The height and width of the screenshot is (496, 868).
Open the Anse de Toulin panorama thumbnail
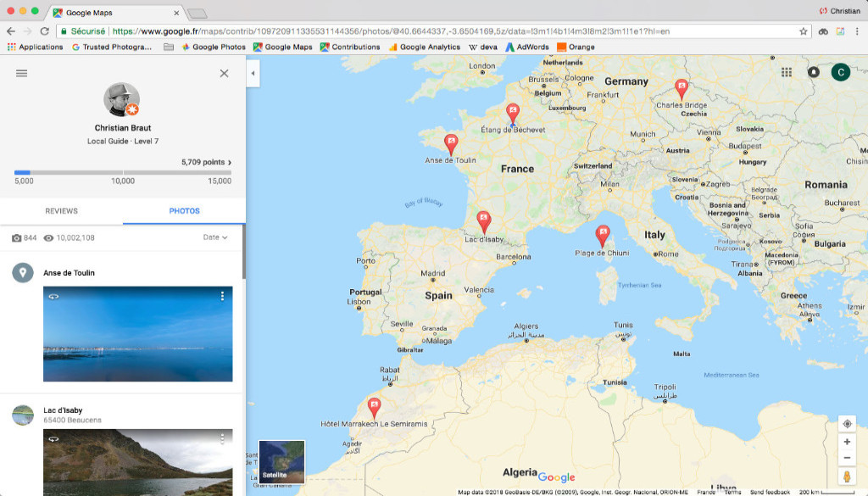click(x=137, y=334)
